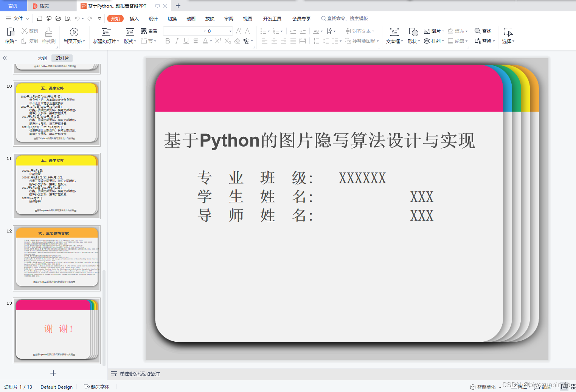
Task: Click the Reset (重置) button
Action: click(149, 31)
